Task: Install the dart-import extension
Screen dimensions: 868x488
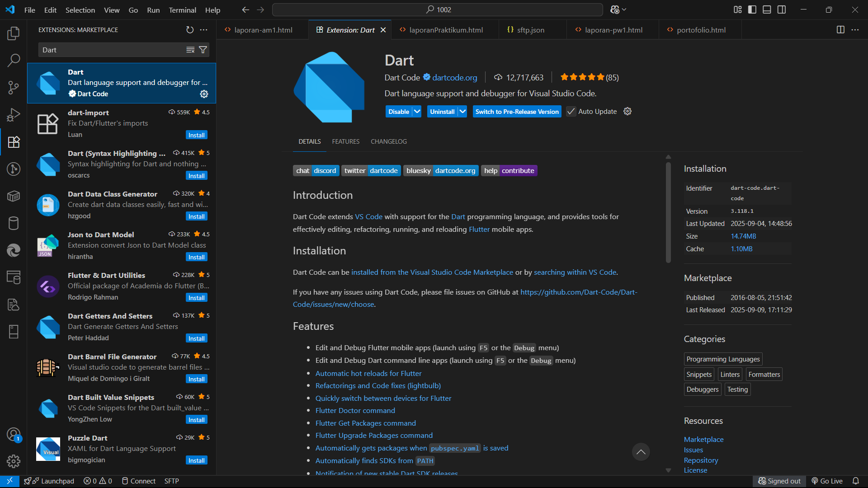Action: tap(196, 135)
